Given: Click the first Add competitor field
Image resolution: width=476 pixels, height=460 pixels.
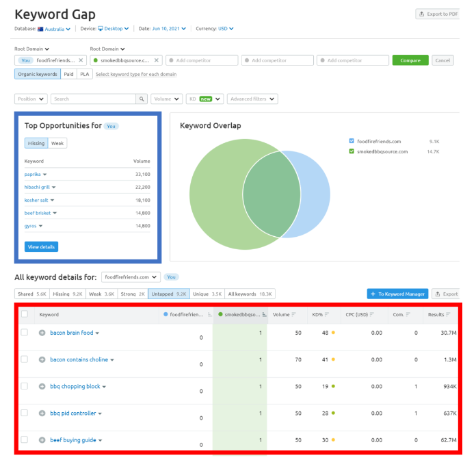Looking at the screenshot, I should click(x=202, y=60).
